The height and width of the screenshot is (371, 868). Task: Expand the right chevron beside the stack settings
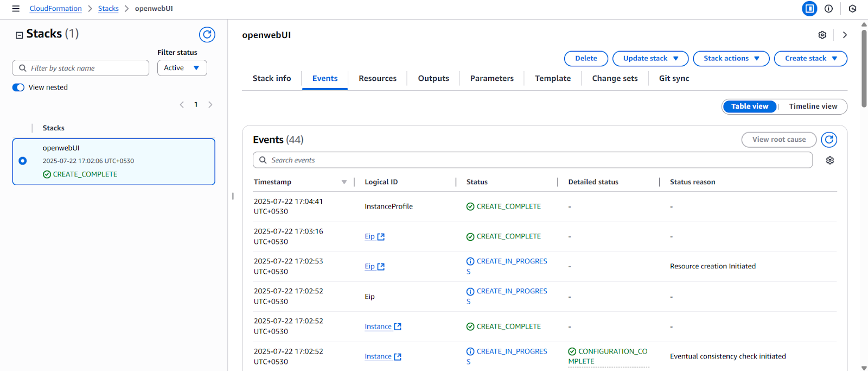pos(845,35)
